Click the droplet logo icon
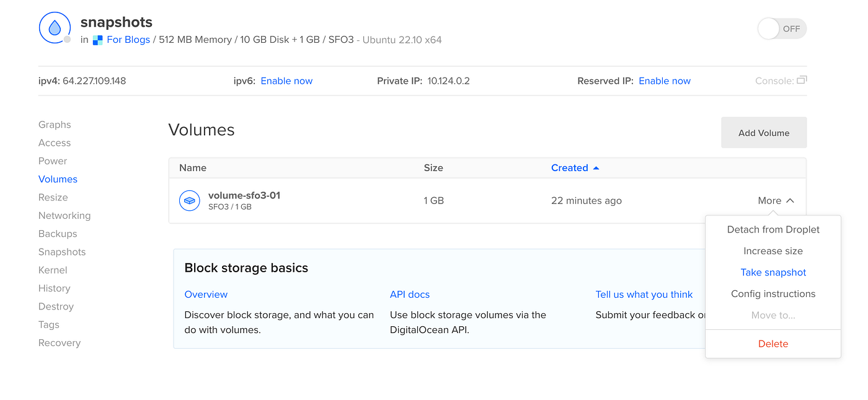 click(x=55, y=28)
